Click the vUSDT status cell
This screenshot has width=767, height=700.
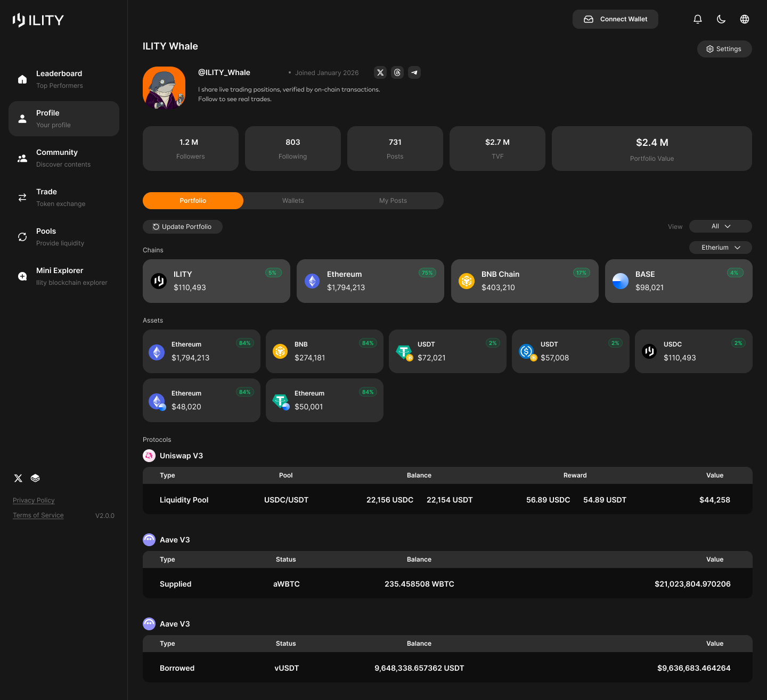pyautogui.click(x=287, y=668)
